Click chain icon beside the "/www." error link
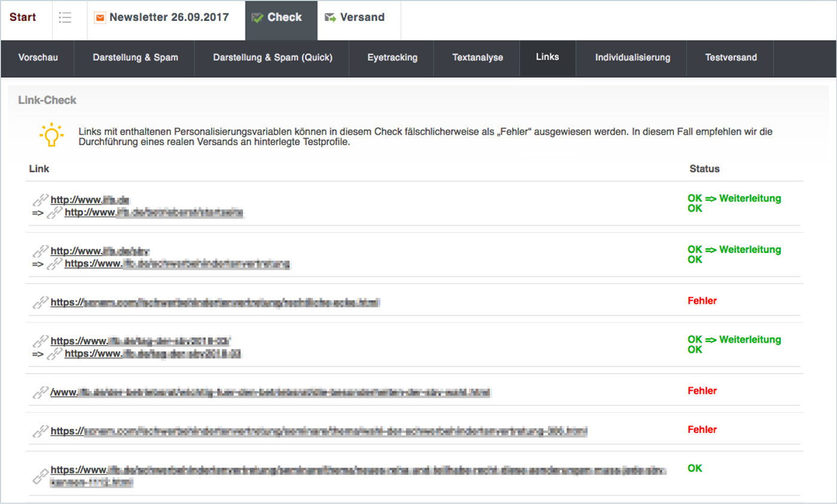This screenshot has height=504, width=837. pyautogui.click(x=40, y=393)
